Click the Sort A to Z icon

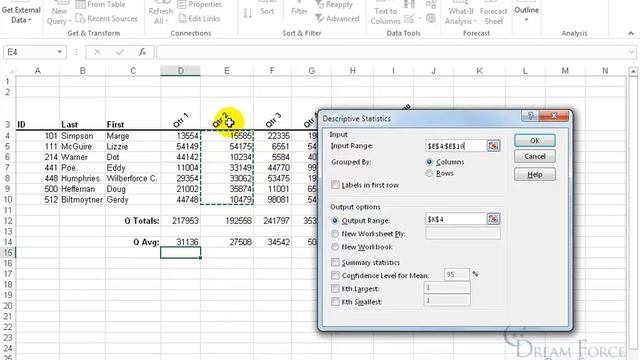248,13
